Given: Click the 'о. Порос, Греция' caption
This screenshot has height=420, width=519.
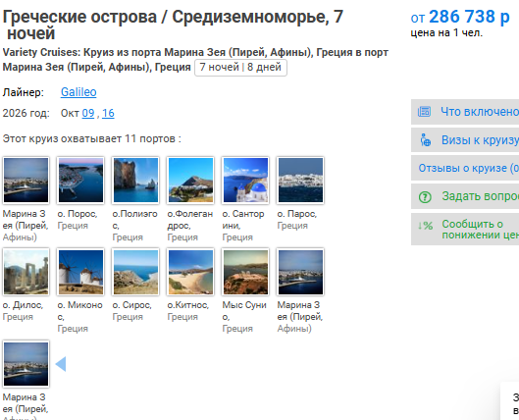Looking at the screenshot, I should [78, 220].
